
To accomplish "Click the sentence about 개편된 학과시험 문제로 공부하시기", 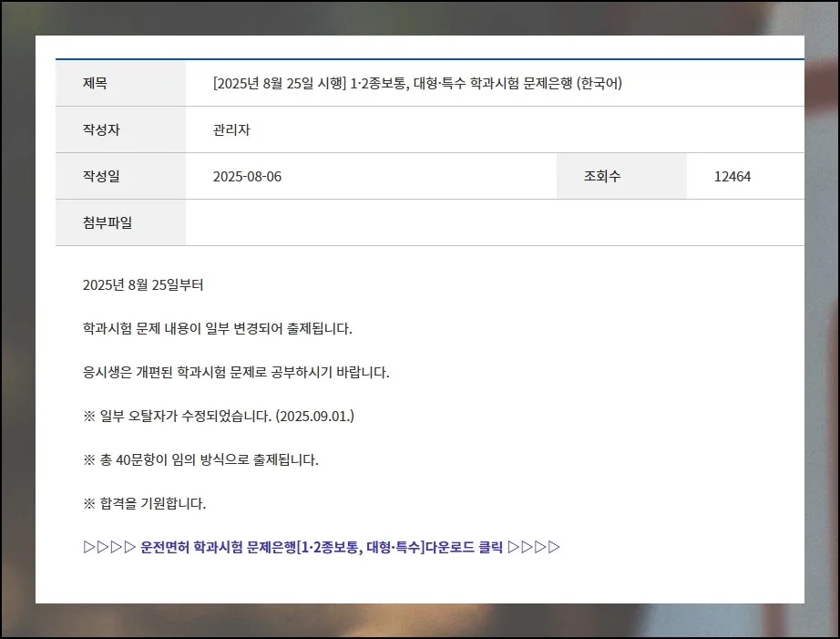I will pos(236,372).
